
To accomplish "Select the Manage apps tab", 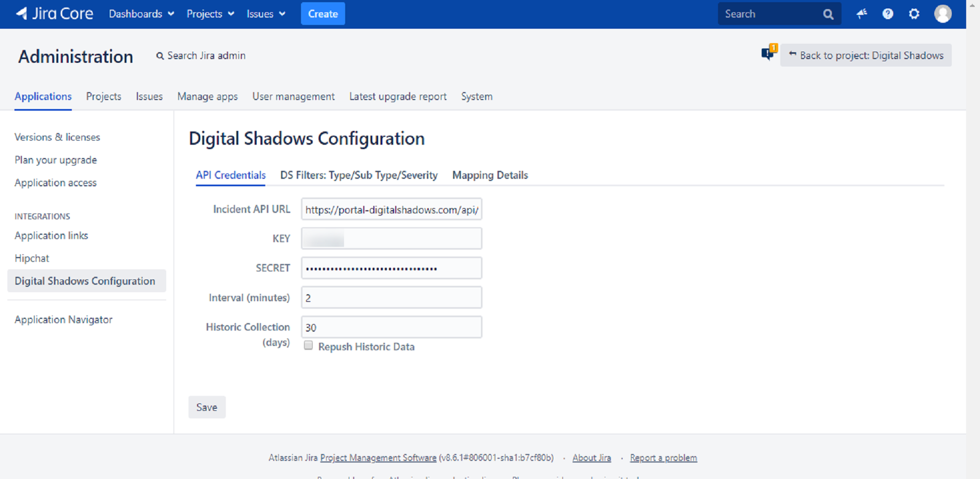I will (208, 96).
